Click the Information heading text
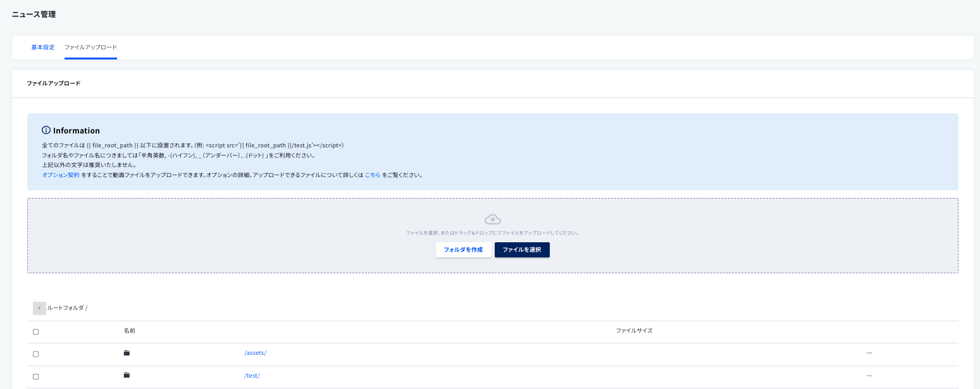980x389 pixels. 77,130
